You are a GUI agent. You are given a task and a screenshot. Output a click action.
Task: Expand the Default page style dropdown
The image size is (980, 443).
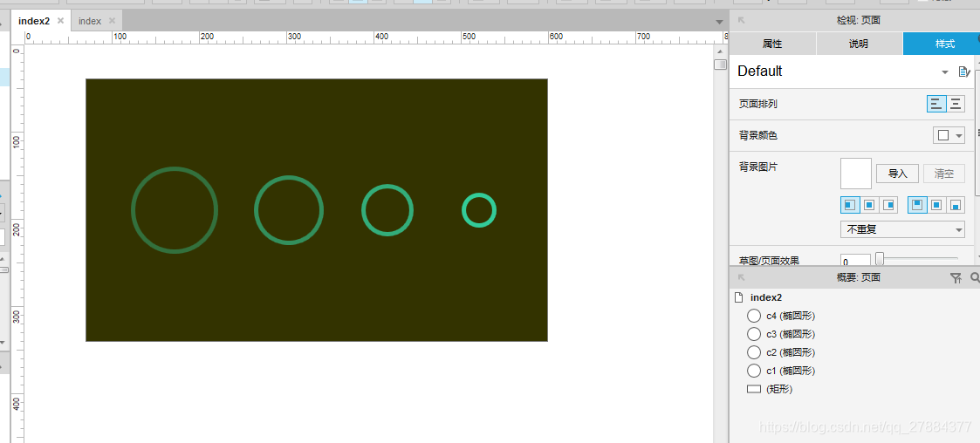click(945, 72)
